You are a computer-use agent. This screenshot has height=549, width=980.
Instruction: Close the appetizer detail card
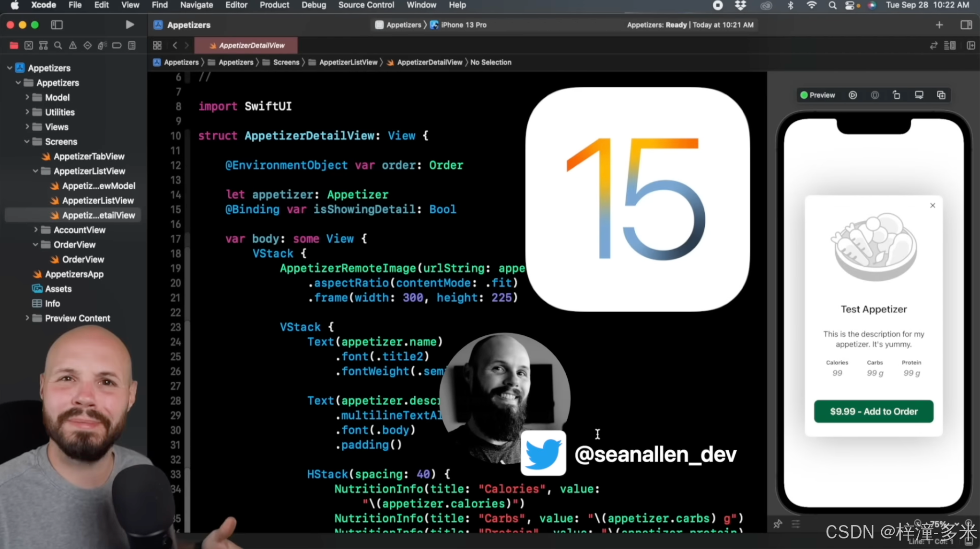coord(933,205)
